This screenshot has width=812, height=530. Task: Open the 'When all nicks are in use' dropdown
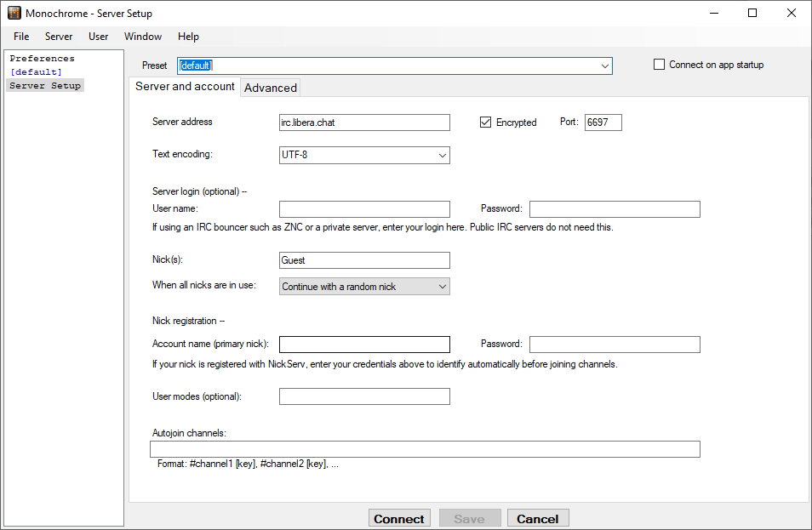click(x=442, y=287)
